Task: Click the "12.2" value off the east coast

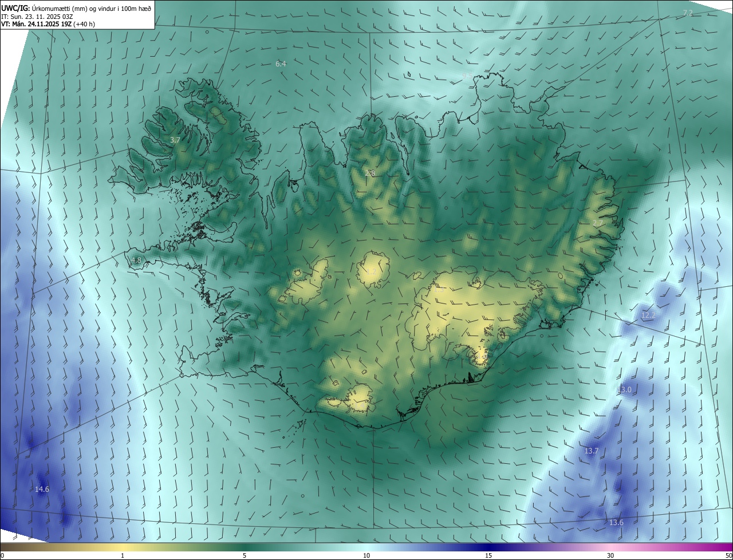Action: (648, 316)
